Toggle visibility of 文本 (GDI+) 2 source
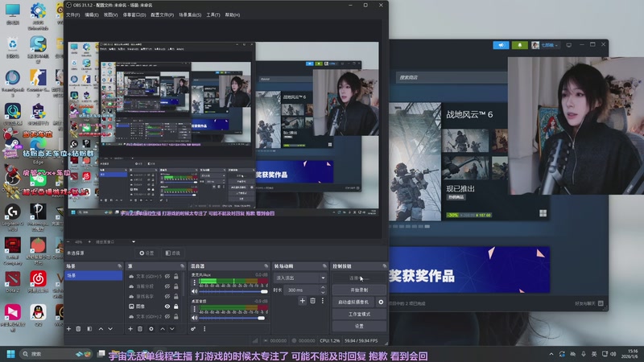The image size is (644, 362). pos(167,316)
